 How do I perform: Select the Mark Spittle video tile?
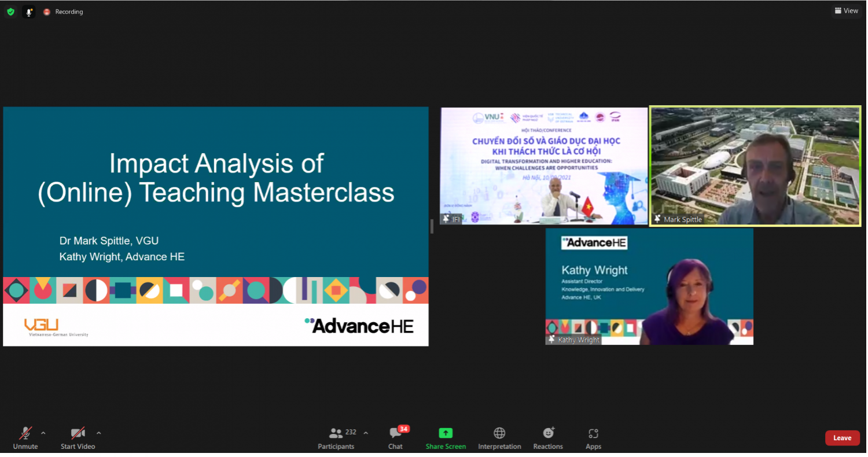755,166
